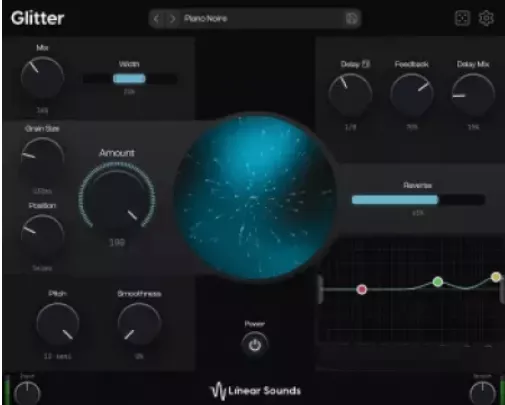Click the Delay Mix knob

pos(473,95)
